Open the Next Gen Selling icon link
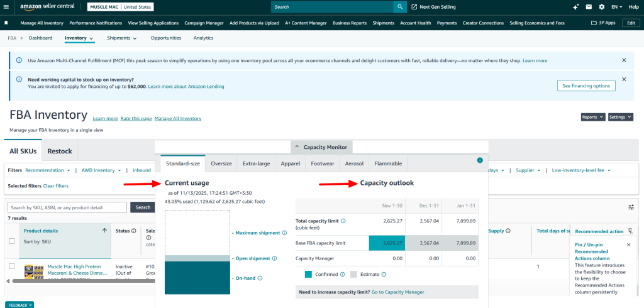This screenshot has width=644, height=308. pos(414,7)
